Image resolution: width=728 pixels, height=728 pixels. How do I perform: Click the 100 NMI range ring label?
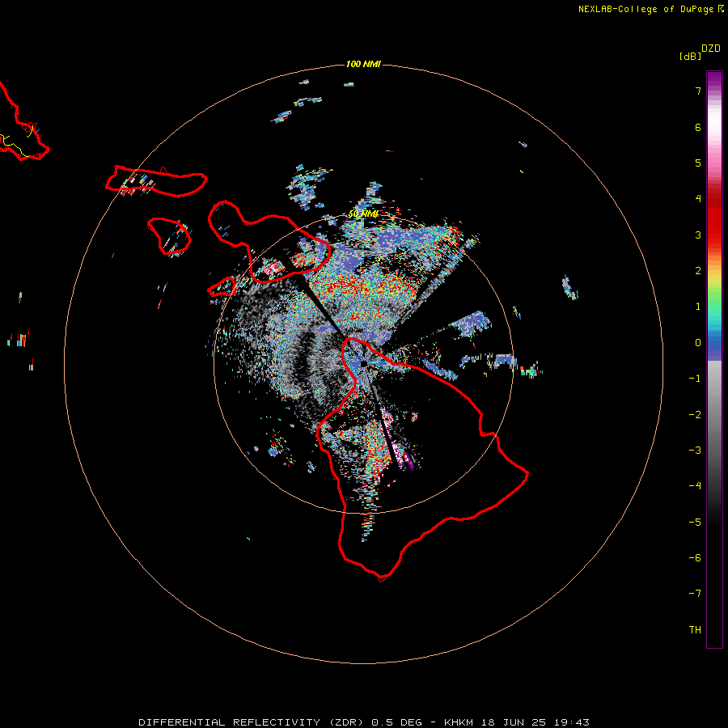363,64
